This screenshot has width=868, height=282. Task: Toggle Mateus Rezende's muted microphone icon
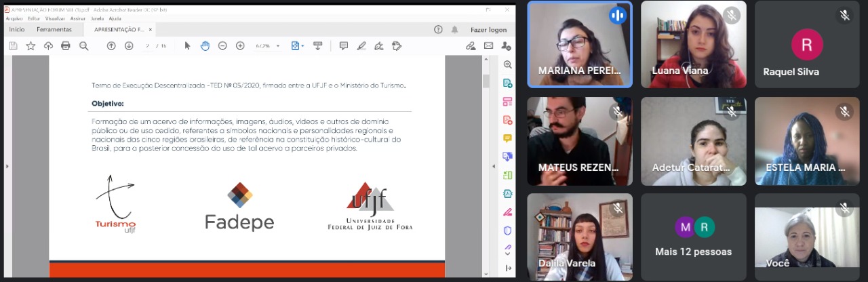pyautogui.click(x=618, y=111)
